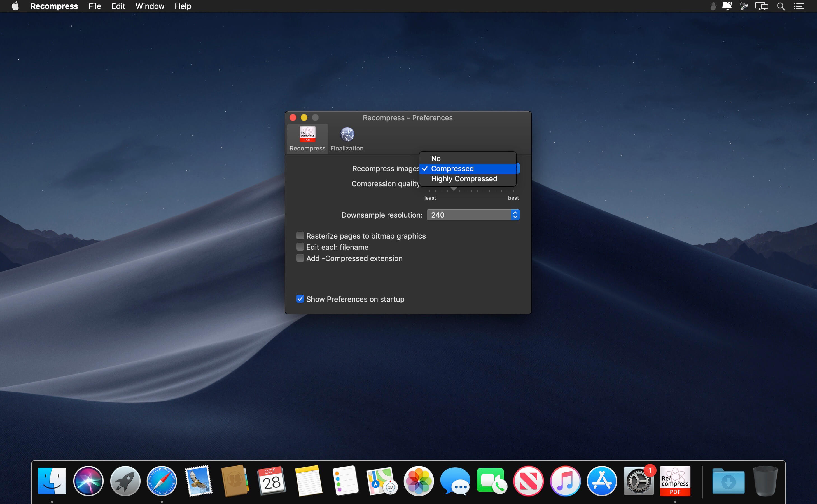This screenshot has height=504, width=817.
Task: Choose Highly Compressed from the popup
Action: coord(464,179)
